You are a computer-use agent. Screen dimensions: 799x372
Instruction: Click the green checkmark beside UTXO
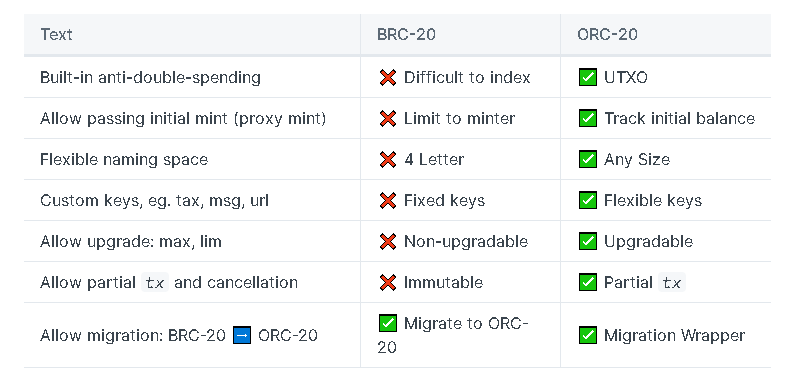588,77
